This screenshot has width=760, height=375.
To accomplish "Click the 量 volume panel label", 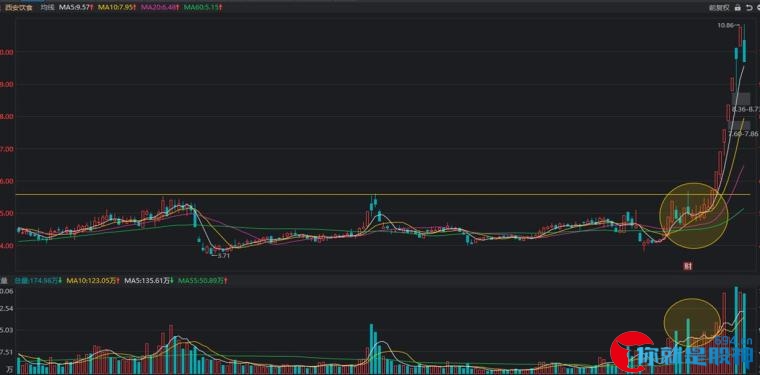I will tap(4, 280).
